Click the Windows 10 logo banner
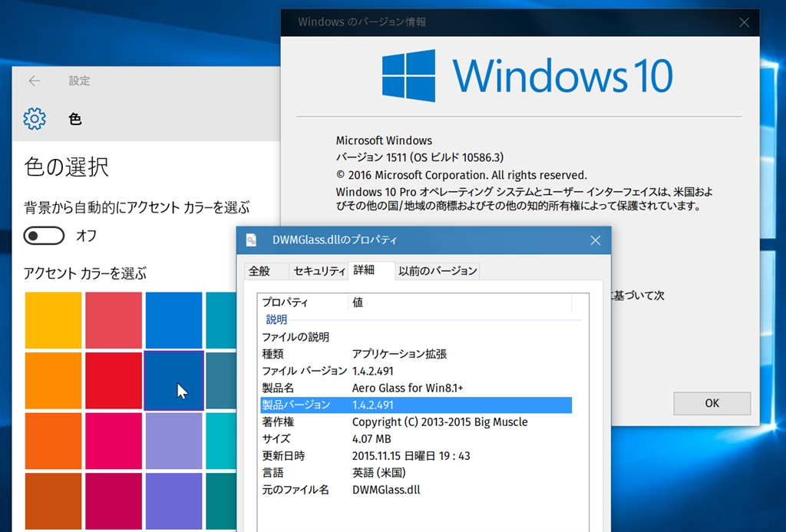The height and width of the screenshot is (532, 786). tap(527, 76)
